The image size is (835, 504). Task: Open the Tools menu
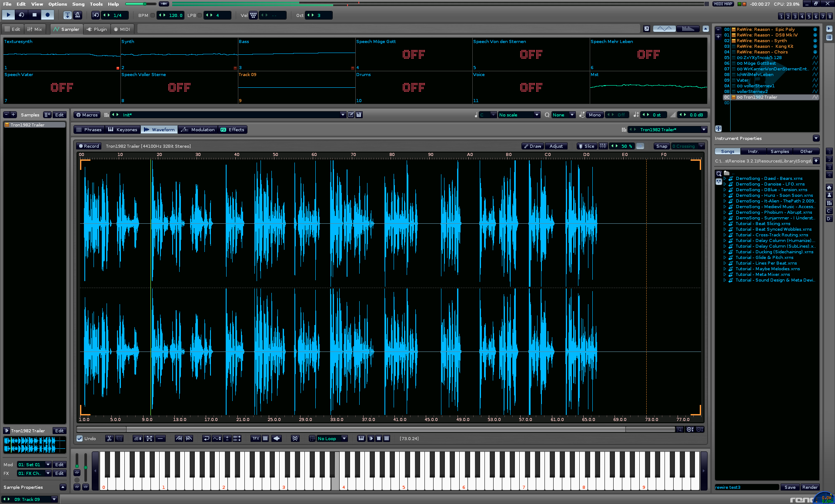(96, 4)
